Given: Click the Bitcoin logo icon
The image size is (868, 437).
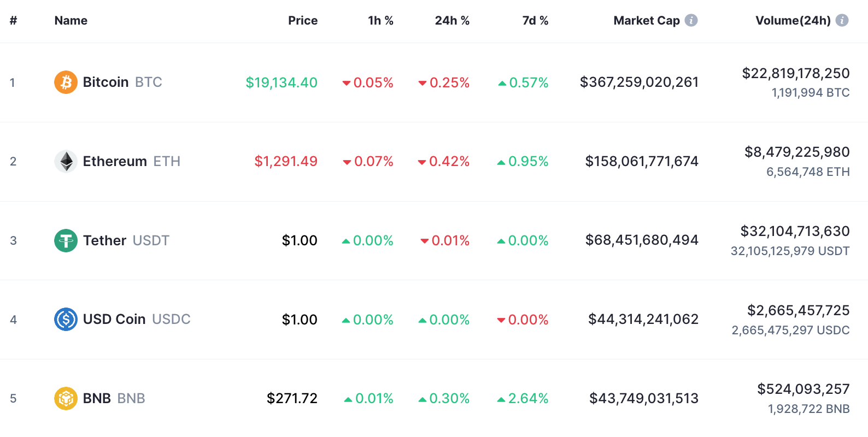Looking at the screenshot, I should [66, 82].
